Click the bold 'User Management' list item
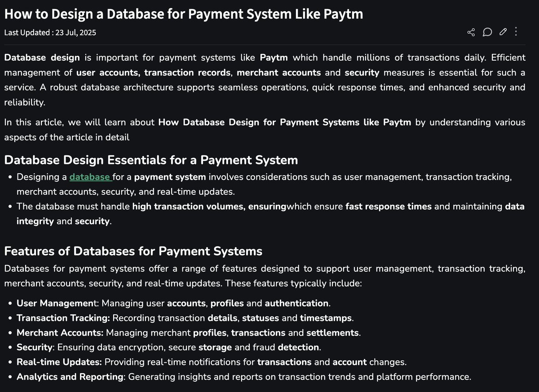This screenshot has width=539, height=392. pyautogui.click(x=56, y=303)
